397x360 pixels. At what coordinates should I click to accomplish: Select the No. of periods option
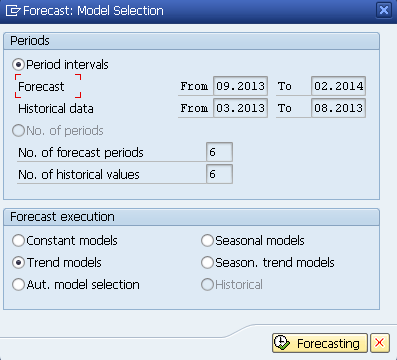[x=18, y=130]
